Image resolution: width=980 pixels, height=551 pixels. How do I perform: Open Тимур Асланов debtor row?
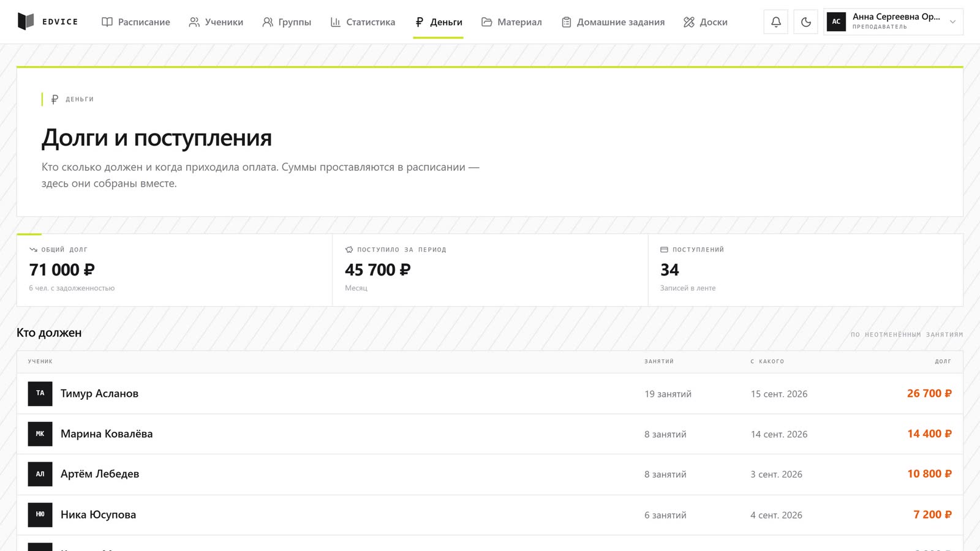(490, 394)
